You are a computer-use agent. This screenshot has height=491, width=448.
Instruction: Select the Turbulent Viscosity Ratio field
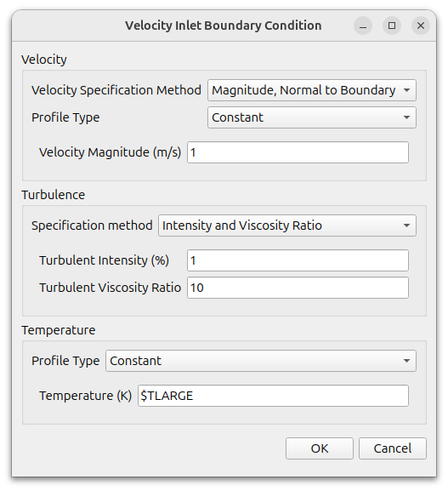298,288
